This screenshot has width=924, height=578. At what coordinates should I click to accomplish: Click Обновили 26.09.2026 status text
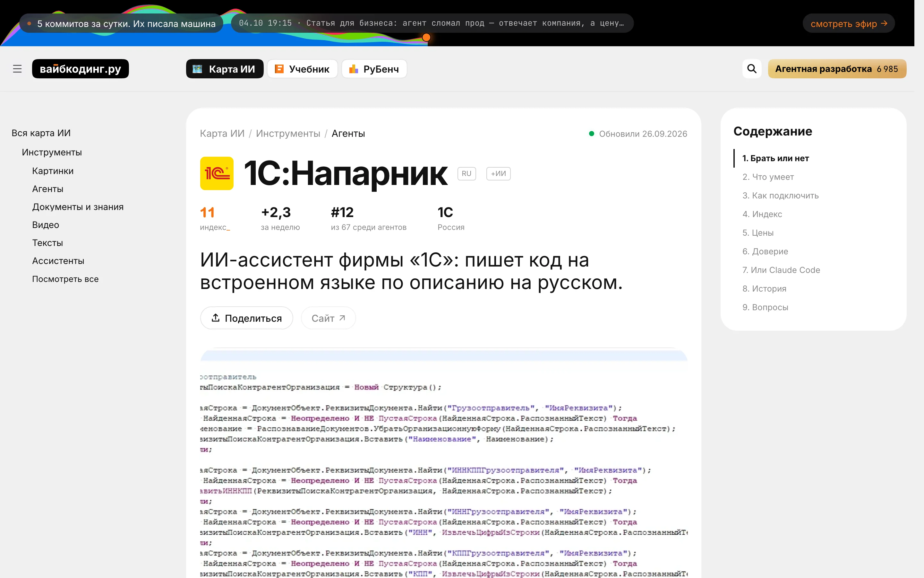click(x=643, y=134)
